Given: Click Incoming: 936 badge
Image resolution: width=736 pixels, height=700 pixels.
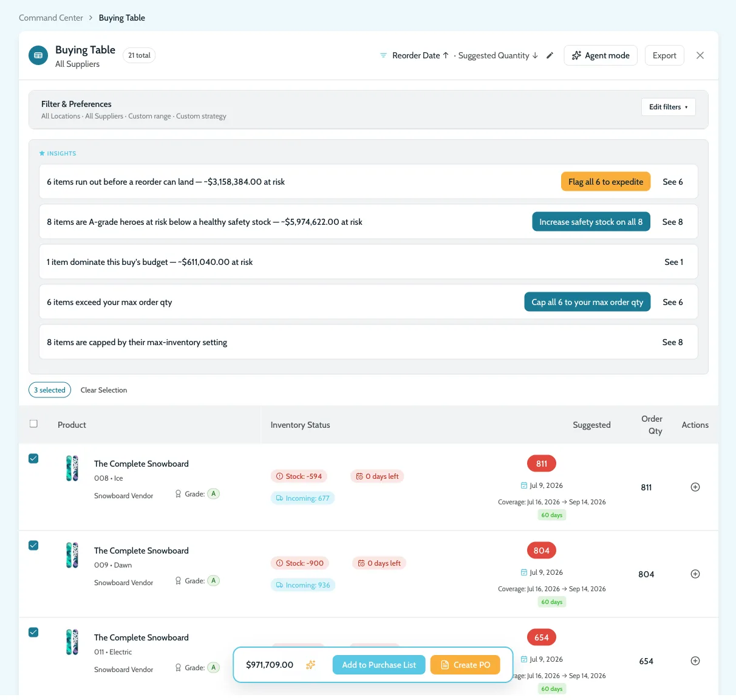Looking at the screenshot, I should pos(303,585).
